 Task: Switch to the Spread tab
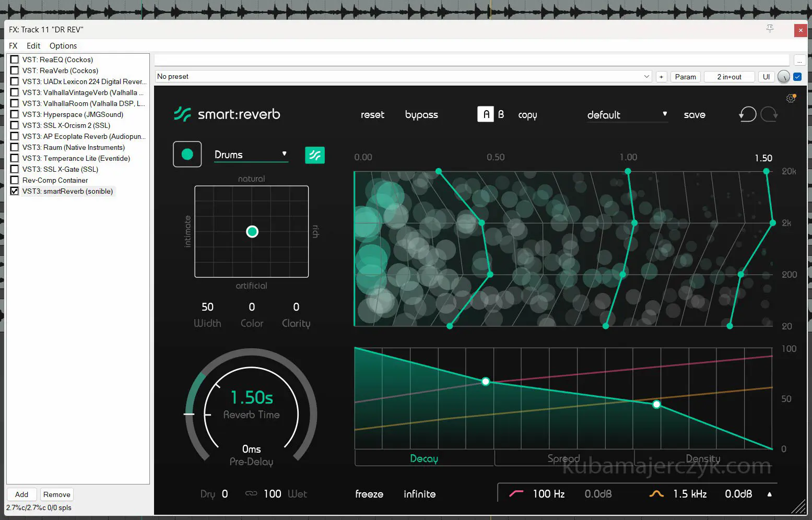pyautogui.click(x=563, y=458)
